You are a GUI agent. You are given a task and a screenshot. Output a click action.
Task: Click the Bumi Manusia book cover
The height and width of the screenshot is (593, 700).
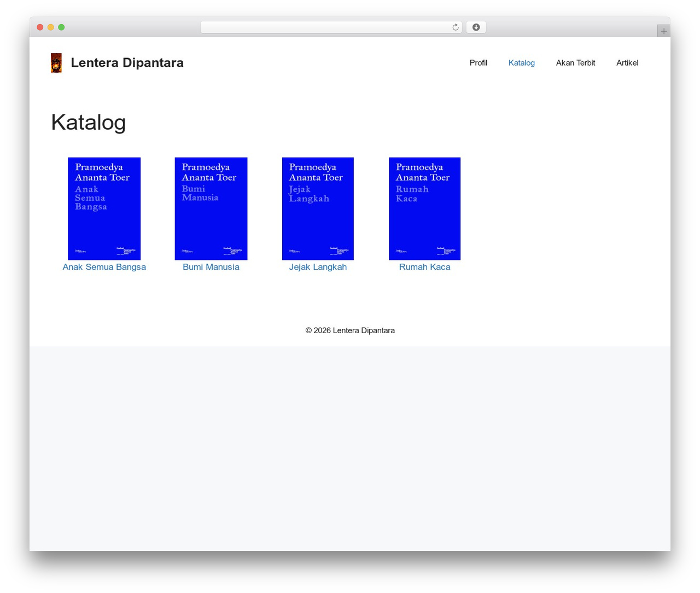tap(211, 208)
